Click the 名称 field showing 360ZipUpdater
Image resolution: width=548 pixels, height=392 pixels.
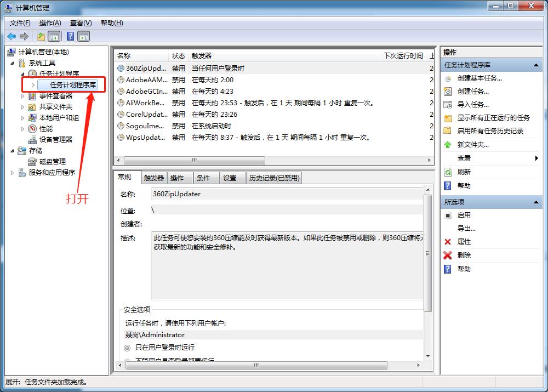tap(287, 194)
